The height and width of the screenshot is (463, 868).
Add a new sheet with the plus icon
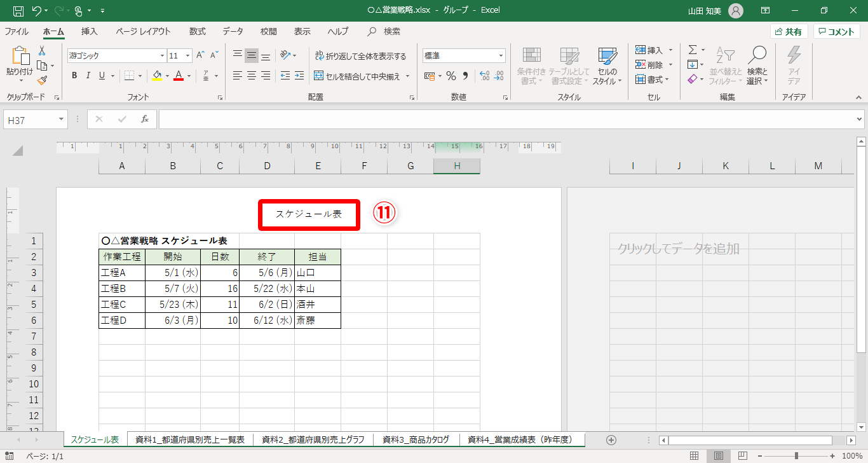(x=611, y=439)
